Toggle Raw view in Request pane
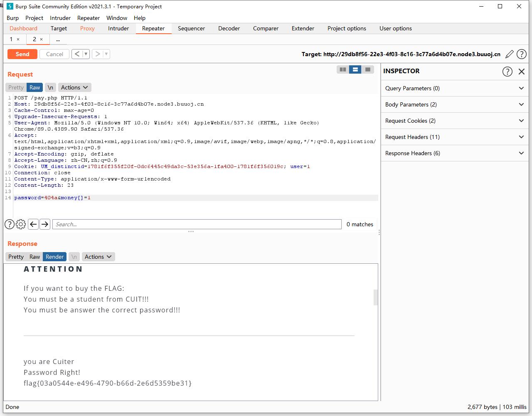The width and height of the screenshot is (532, 416). 35,87
